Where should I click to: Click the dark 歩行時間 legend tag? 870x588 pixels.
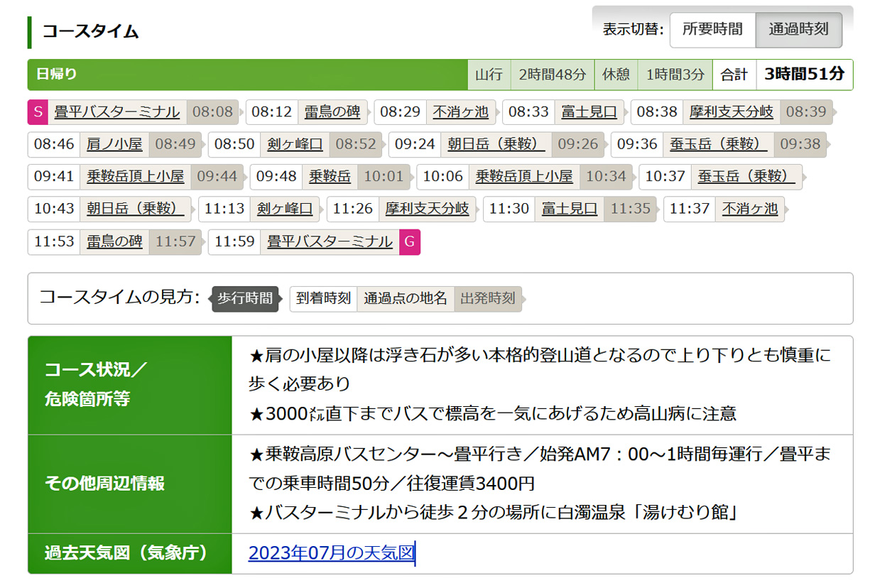(x=245, y=299)
